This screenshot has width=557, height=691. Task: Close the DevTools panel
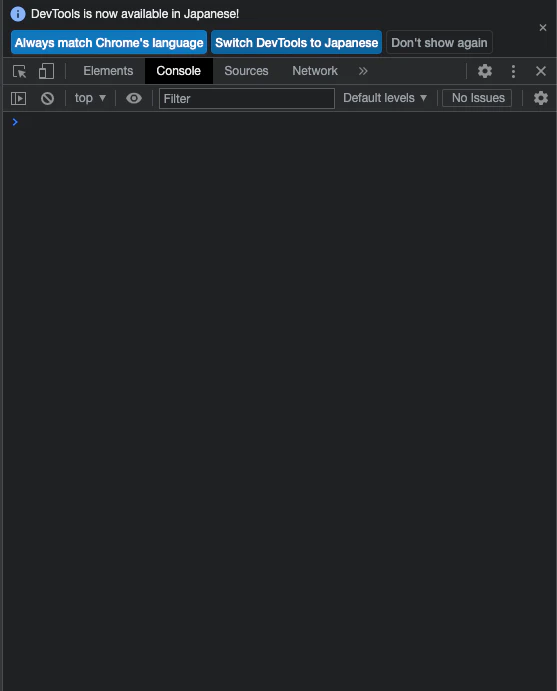point(541,71)
